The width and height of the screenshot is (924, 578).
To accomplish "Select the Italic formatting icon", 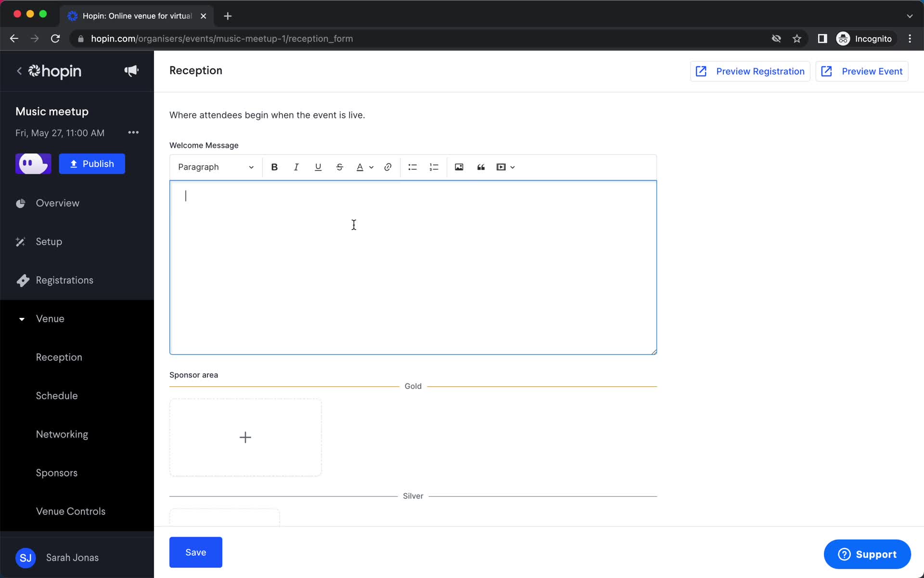I will 296,167.
